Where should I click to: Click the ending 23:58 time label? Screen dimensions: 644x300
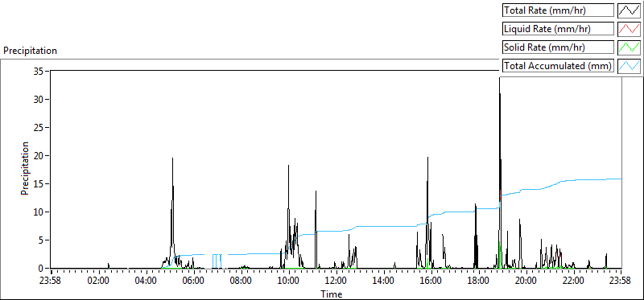point(621,282)
